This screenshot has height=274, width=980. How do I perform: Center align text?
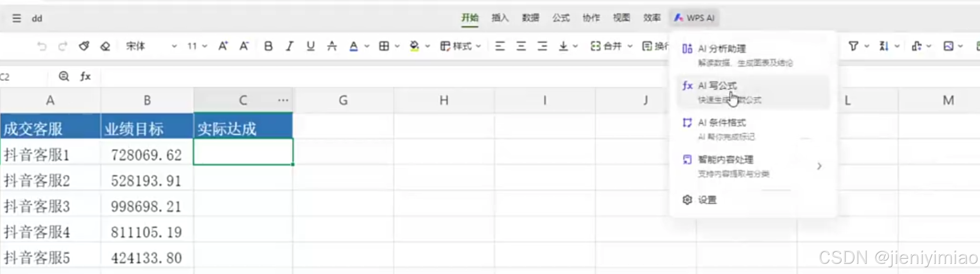point(521,46)
